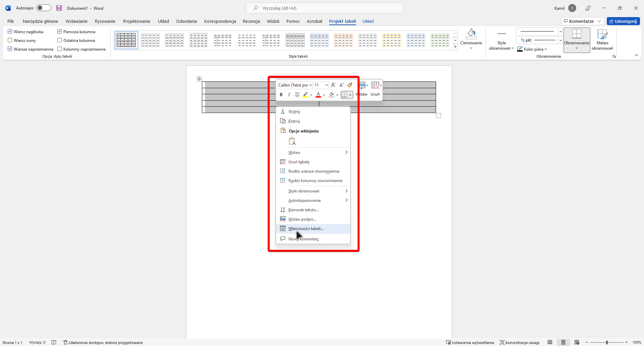This screenshot has height=346, width=644.
Task: Click the Wyszukaj search box
Action: point(325,8)
